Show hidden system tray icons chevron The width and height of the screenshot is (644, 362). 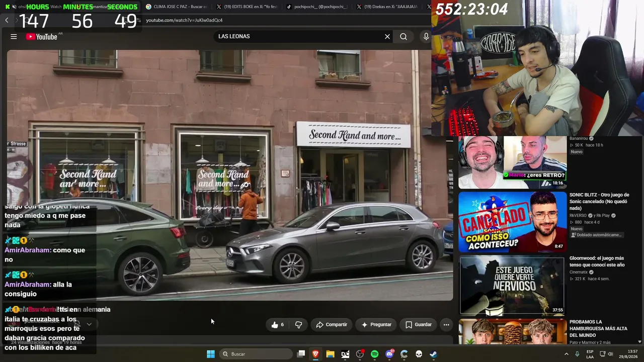[567, 354]
